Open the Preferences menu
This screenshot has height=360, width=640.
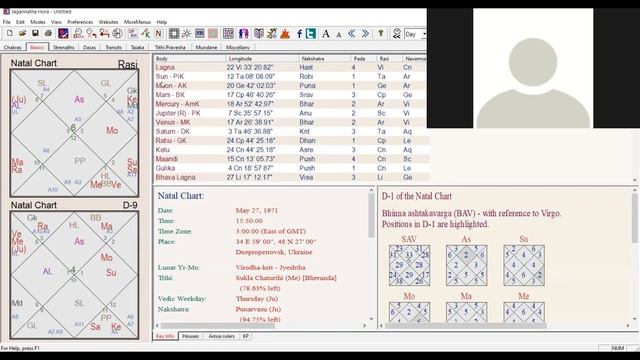point(80,22)
